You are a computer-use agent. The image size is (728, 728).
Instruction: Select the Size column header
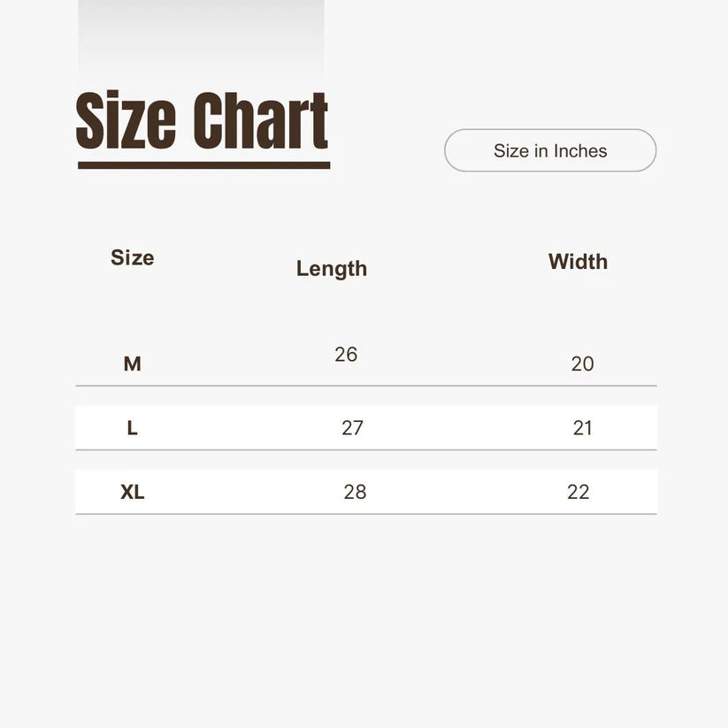[132, 257]
